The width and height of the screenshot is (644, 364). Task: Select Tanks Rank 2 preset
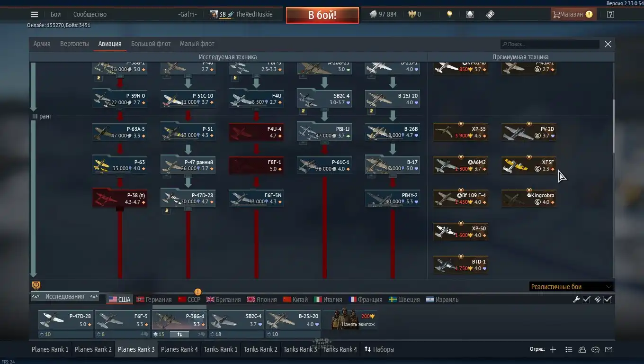pyautogui.click(x=260, y=349)
